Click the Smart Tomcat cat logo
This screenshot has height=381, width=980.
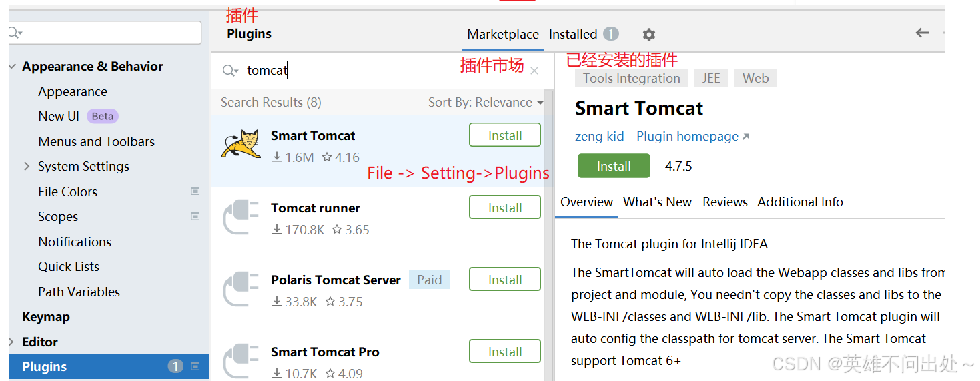(241, 144)
